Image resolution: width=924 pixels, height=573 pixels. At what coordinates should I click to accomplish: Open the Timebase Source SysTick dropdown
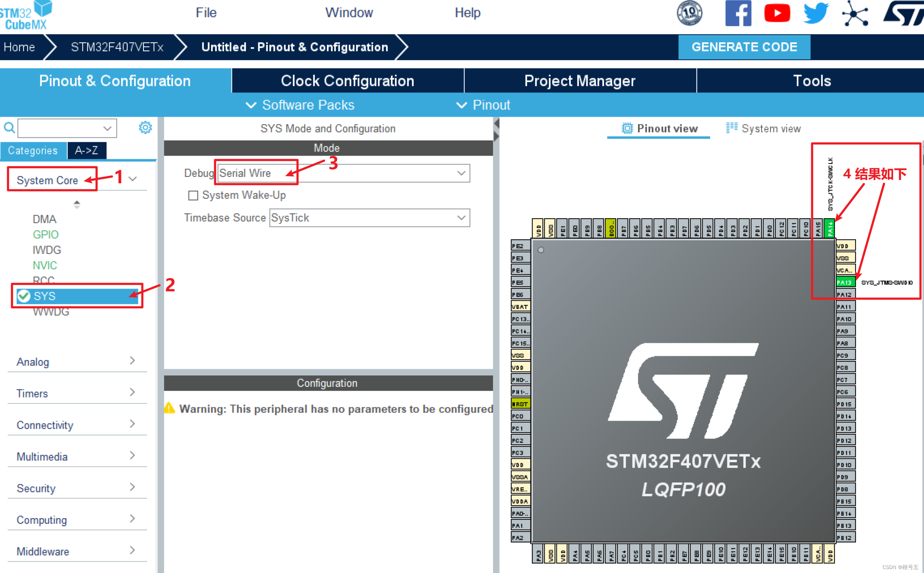369,218
